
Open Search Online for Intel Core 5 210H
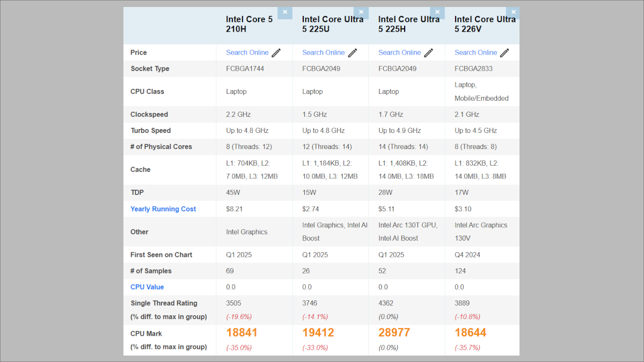pyautogui.click(x=247, y=53)
